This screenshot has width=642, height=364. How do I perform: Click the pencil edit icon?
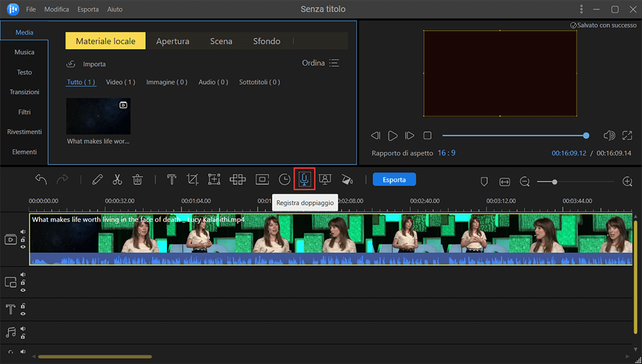click(x=98, y=180)
